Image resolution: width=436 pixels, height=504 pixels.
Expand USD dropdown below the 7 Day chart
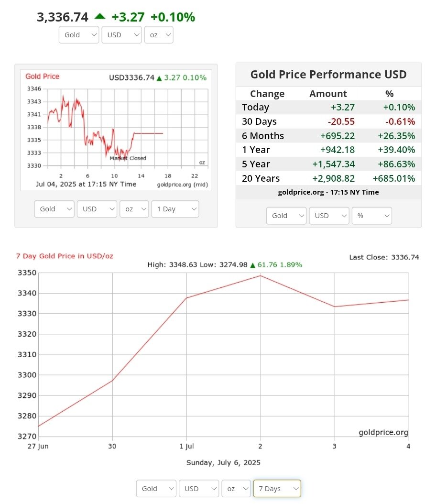click(x=198, y=489)
